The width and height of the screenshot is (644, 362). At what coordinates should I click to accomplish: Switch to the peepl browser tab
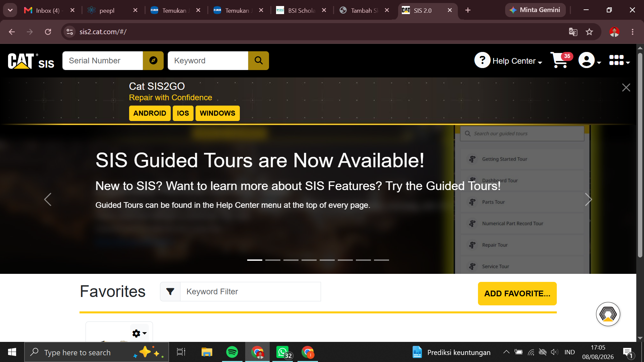[112, 10]
